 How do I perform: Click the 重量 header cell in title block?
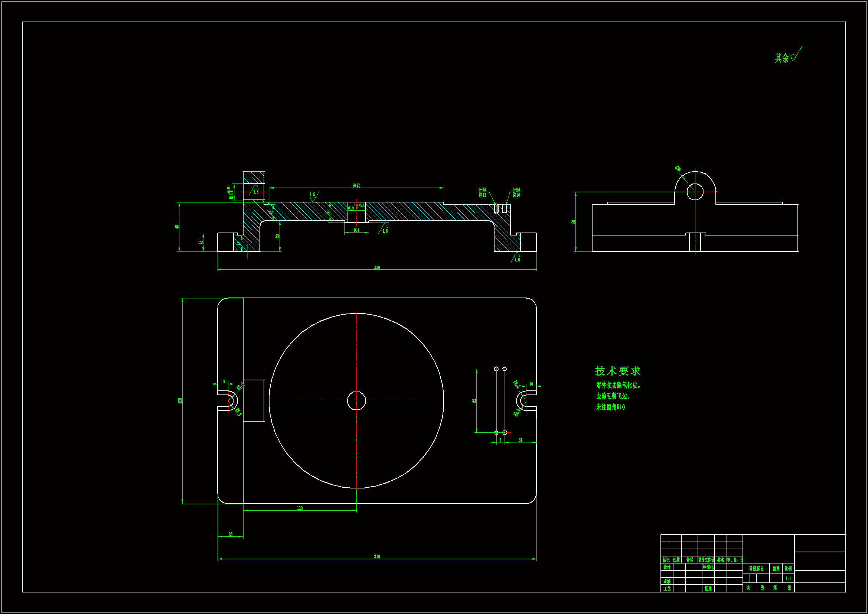(776, 569)
